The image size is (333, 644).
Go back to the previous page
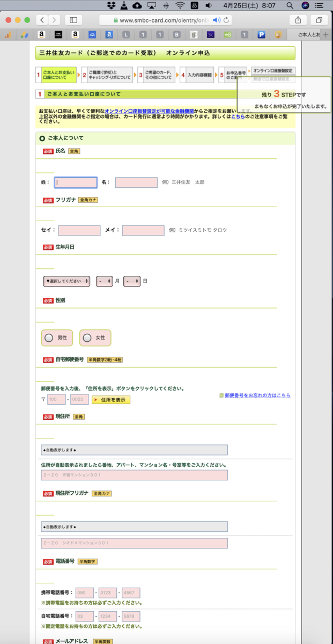click(x=42, y=20)
